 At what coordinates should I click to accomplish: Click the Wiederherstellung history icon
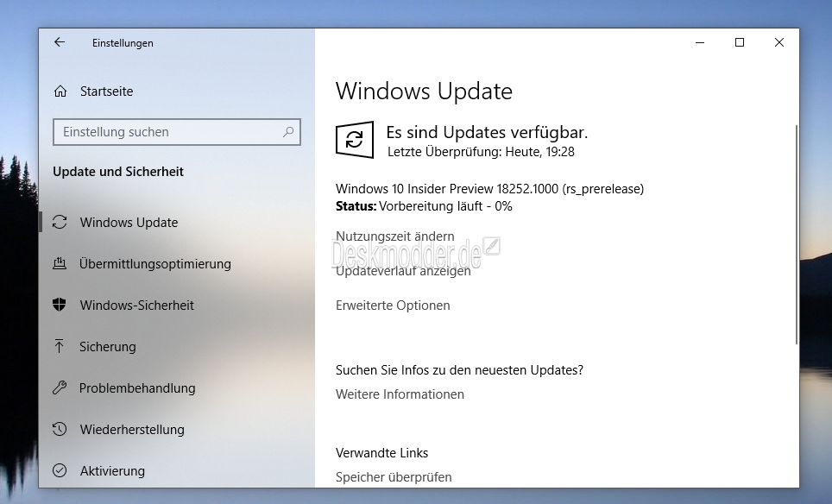pos(60,429)
